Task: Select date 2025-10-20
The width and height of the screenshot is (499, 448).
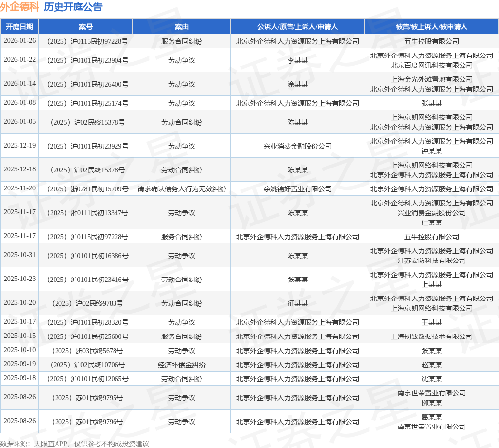Action: [x=19, y=303]
